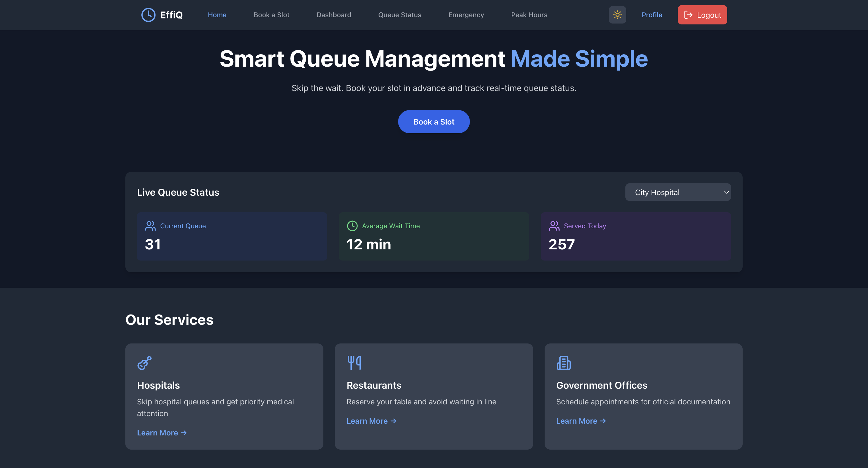Navigate to Dashboard page
The height and width of the screenshot is (468, 868).
coord(334,15)
